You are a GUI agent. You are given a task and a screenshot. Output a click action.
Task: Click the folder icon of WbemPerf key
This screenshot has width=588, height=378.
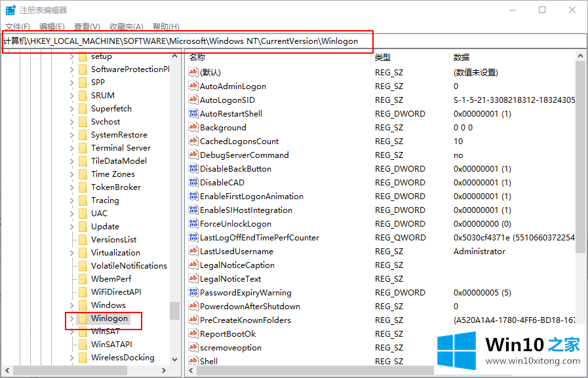(83, 279)
